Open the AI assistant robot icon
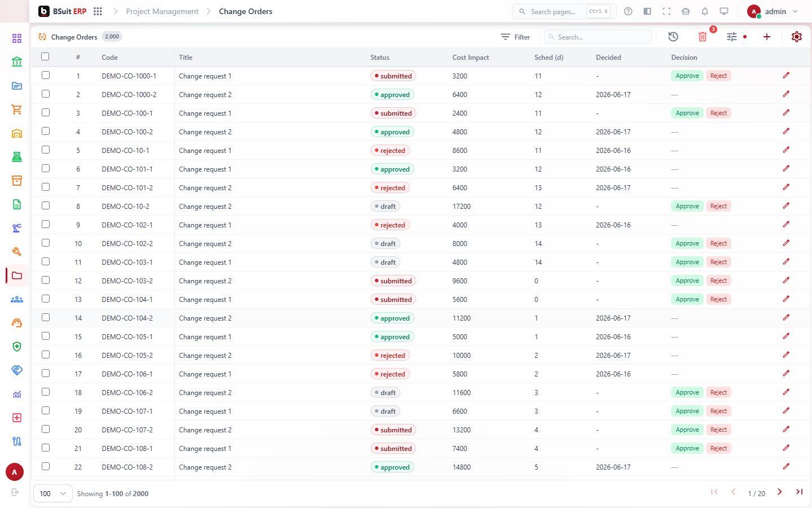Viewport: 812px width, 508px height. [686, 11]
